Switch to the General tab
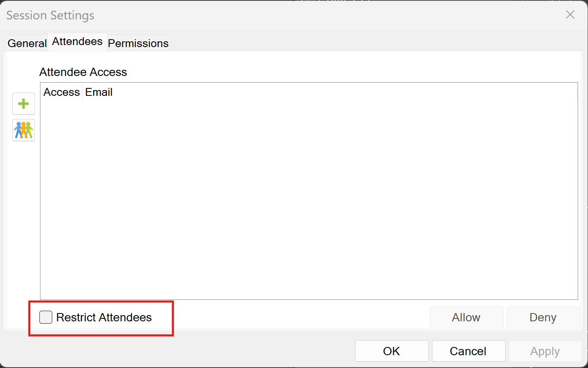Image resolution: width=588 pixels, height=368 pixels. pos(27,43)
